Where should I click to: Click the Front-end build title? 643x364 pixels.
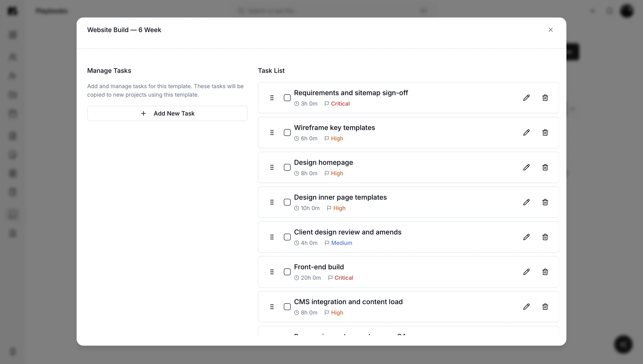coord(319,267)
